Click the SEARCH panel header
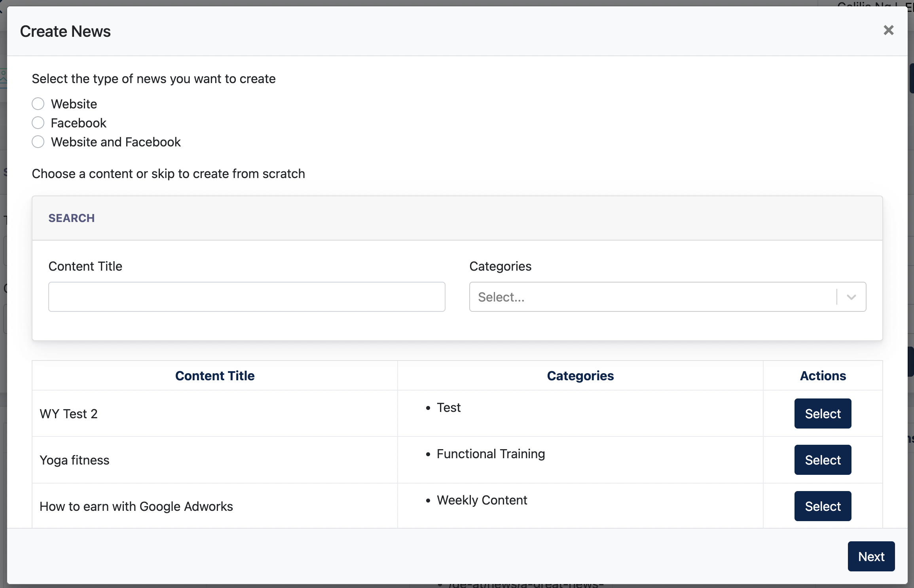The height and width of the screenshot is (588, 914). [x=457, y=218]
